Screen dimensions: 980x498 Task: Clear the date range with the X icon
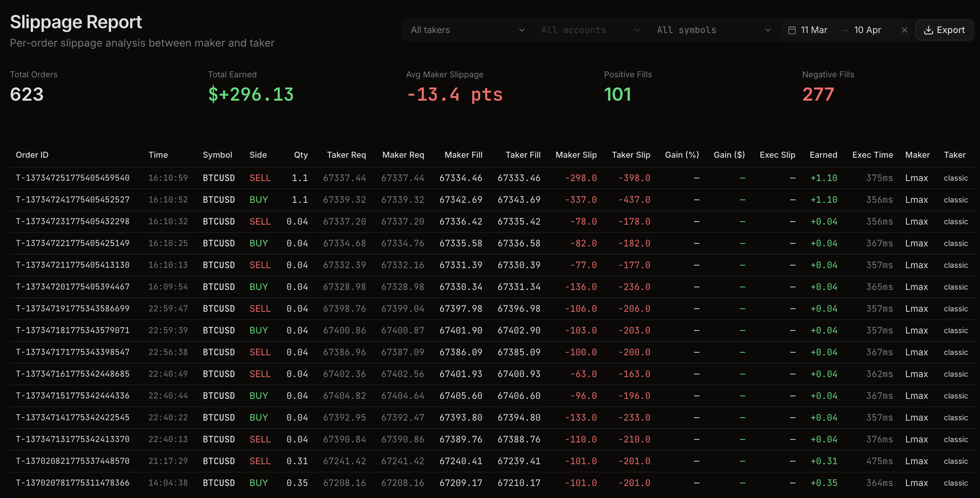point(904,30)
